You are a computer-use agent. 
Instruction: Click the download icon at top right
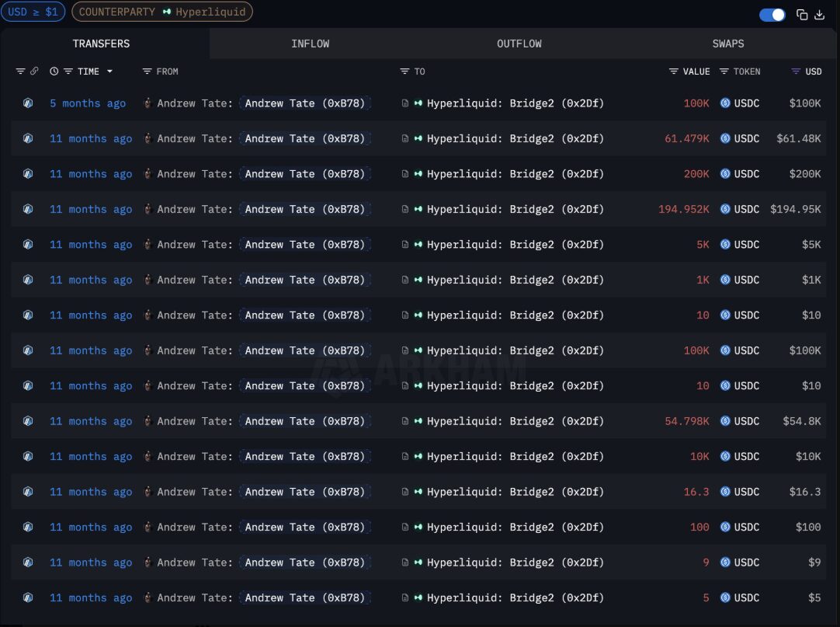pyautogui.click(x=819, y=15)
